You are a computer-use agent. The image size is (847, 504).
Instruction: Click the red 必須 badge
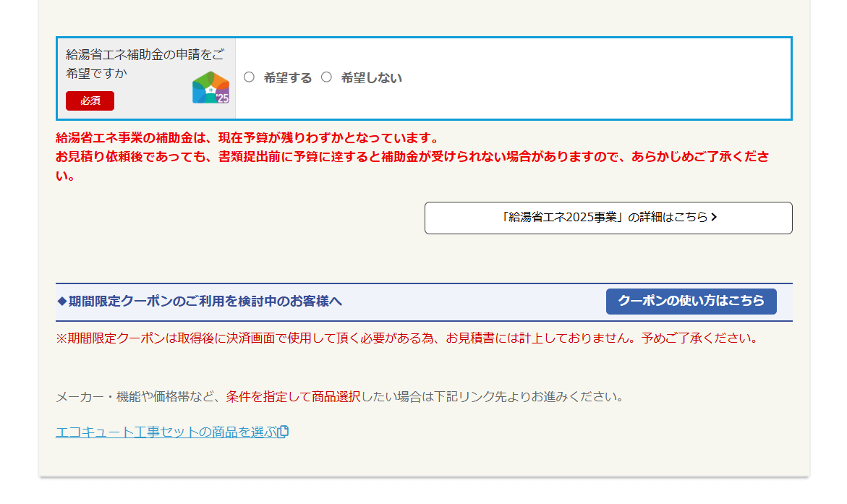pos(90,101)
